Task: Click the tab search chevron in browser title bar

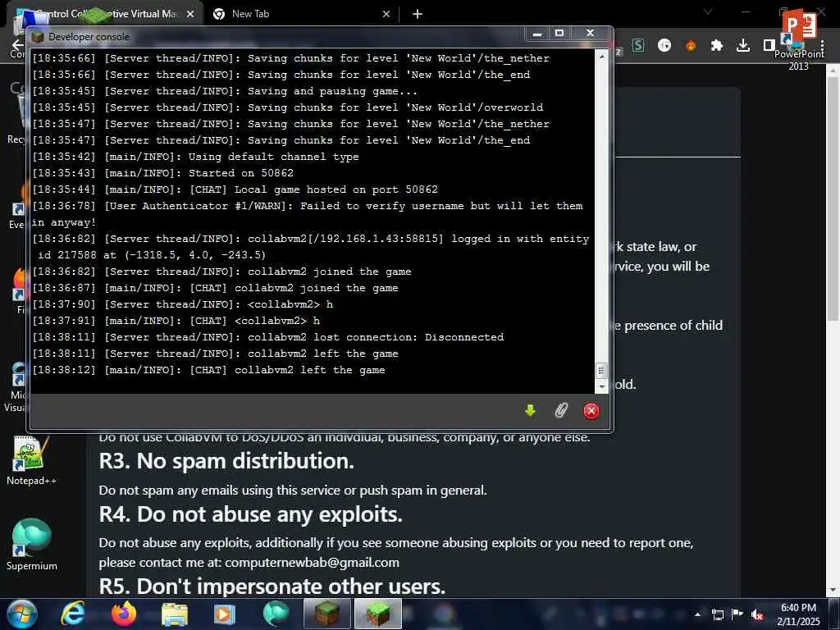Action: [708, 11]
